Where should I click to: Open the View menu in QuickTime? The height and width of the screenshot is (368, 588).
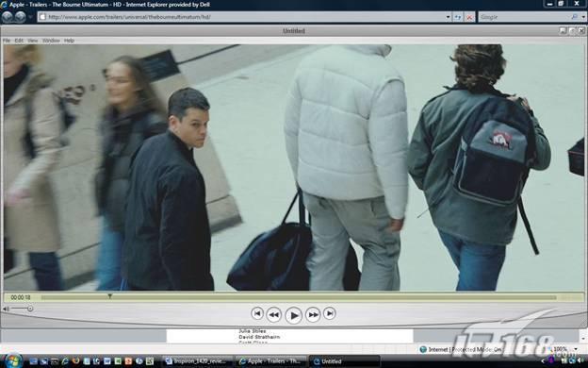pyautogui.click(x=33, y=41)
